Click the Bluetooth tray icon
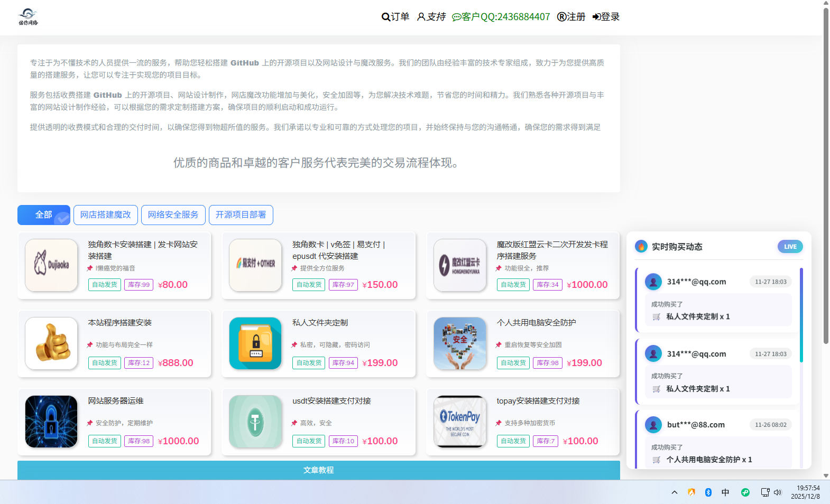 click(x=708, y=492)
